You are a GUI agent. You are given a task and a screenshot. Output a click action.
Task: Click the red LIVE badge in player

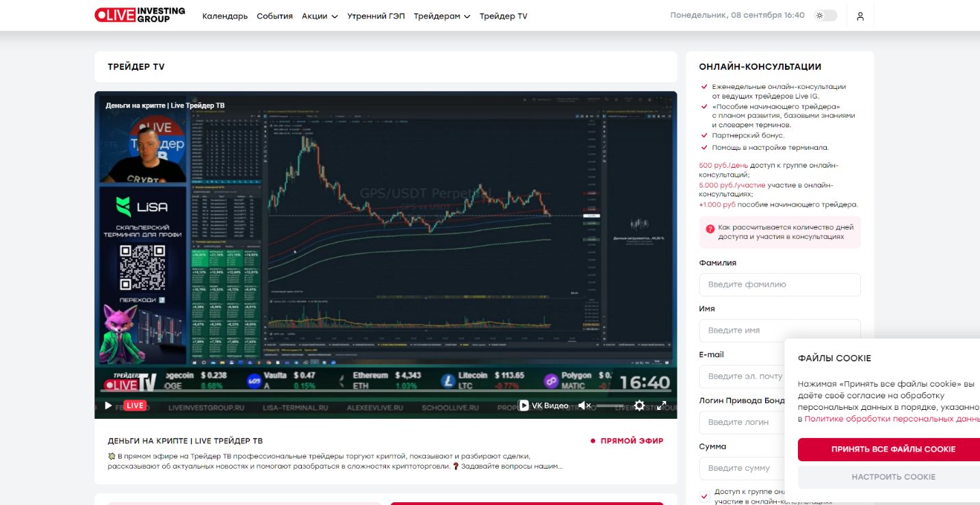click(135, 405)
